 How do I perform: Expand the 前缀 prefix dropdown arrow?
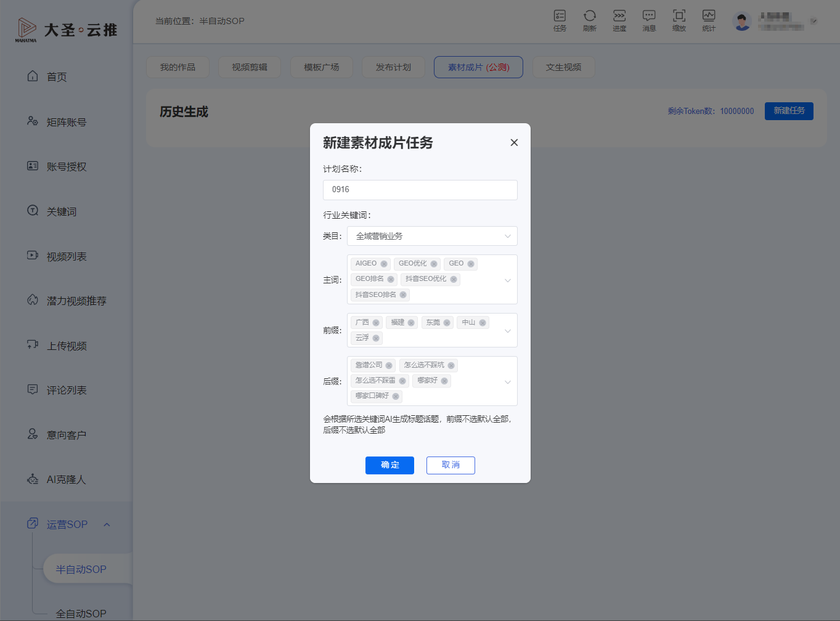coord(508,331)
